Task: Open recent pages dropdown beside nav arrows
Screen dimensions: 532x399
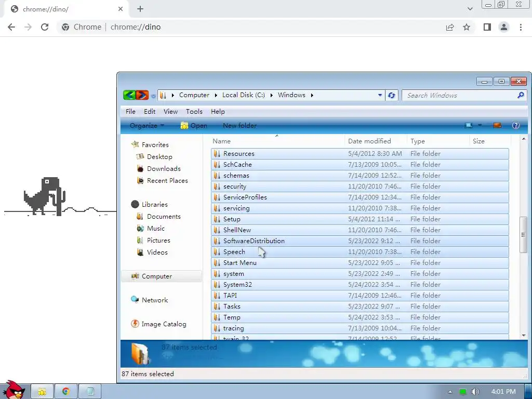Action: tap(153, 96)
